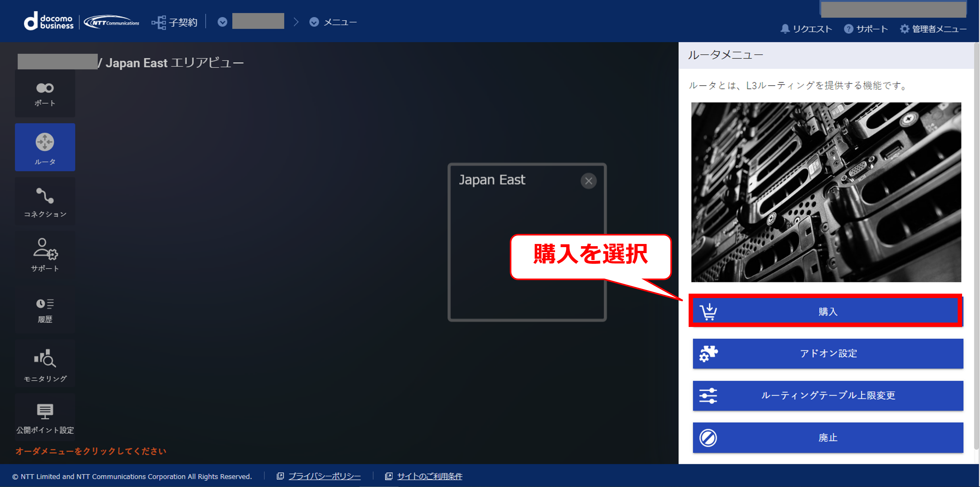Click the 廃止 button
Image resolution: width=980 pixels, height=487 pixels.
(x=828, y=438)
